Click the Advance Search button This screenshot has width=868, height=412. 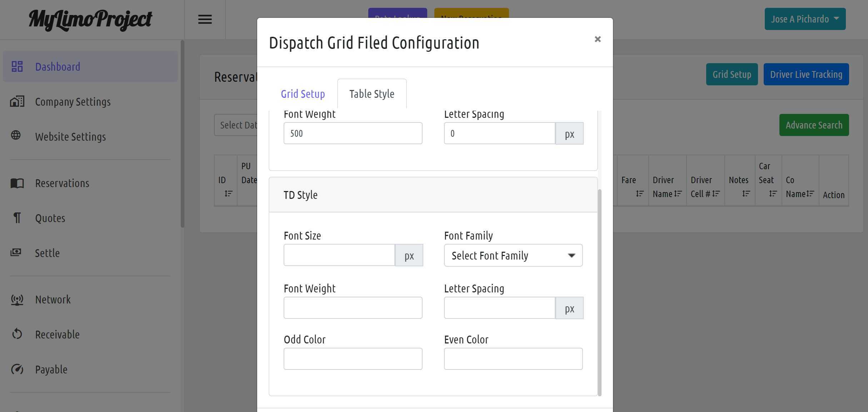814,125
